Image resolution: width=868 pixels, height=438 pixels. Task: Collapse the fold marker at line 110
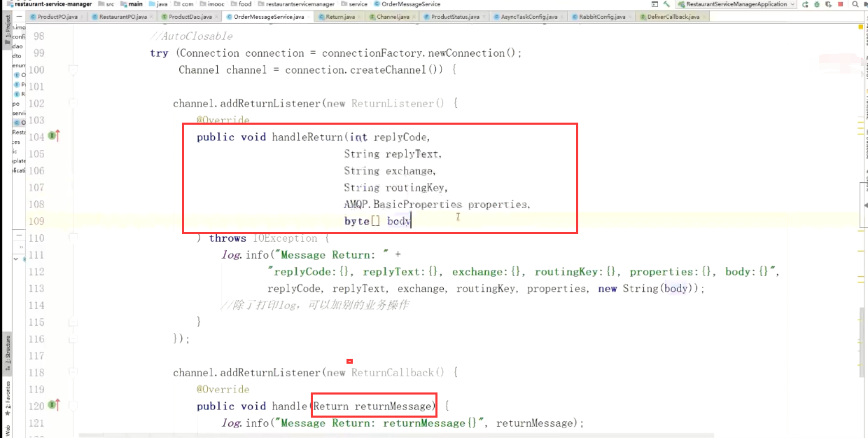(x=72, y=238)
